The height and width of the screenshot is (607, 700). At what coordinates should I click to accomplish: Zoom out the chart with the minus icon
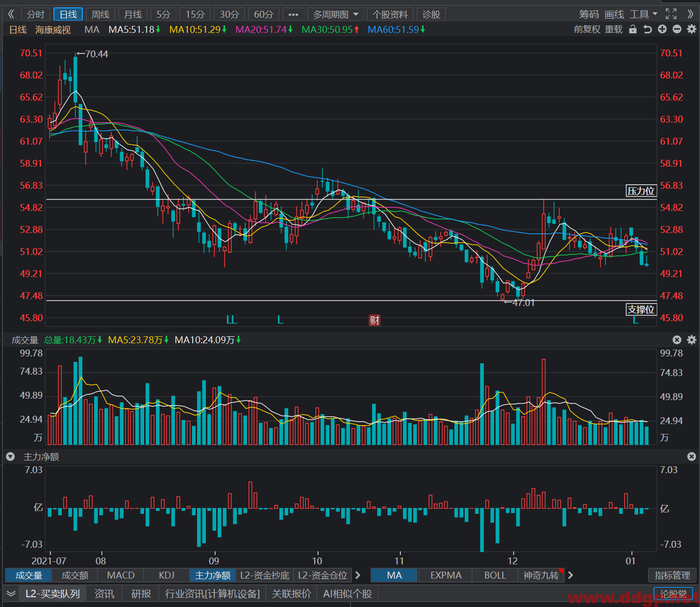[x=677, y=29]
